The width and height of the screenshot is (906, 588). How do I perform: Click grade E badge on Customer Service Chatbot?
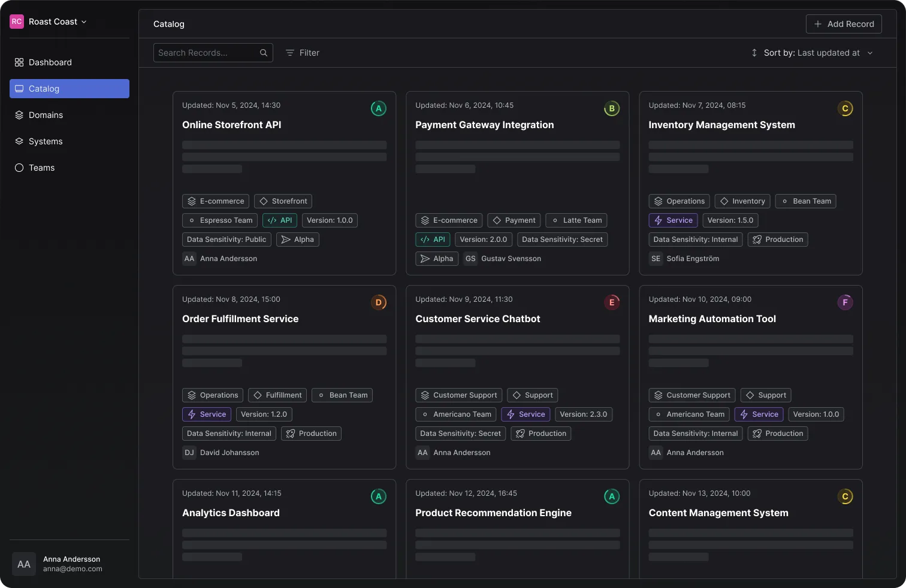tap(611, 302)
